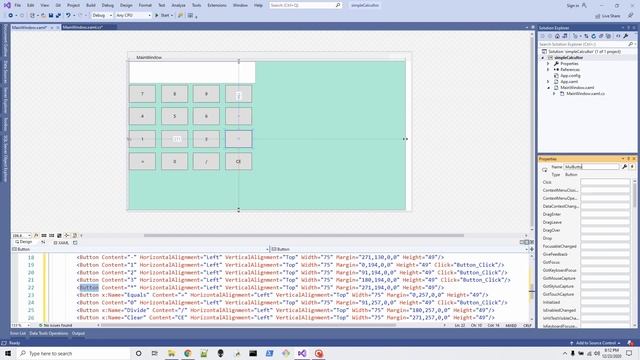This screenshot has height=360, width=640.
Task: Click the designer horizontal scrollbar
Action: coord(304,236)
